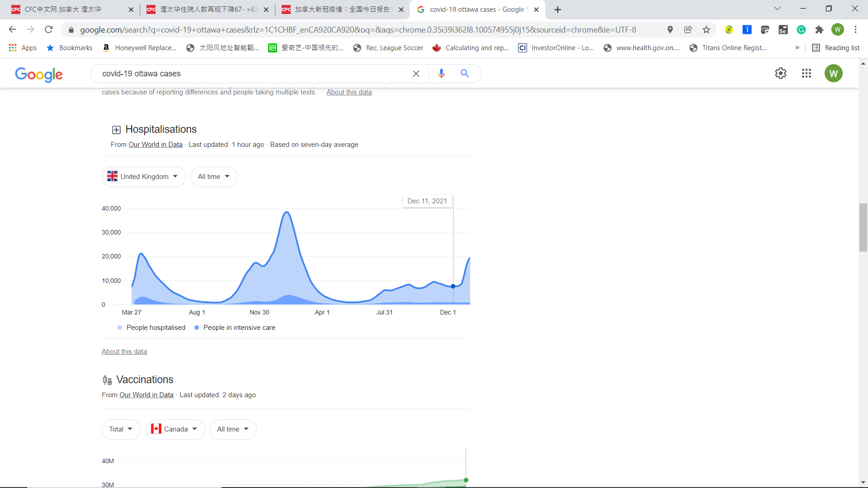Viewport: 868px width, 488px height.
Task: Click the Dec 11 data point on chart
Action: [453, 286]
